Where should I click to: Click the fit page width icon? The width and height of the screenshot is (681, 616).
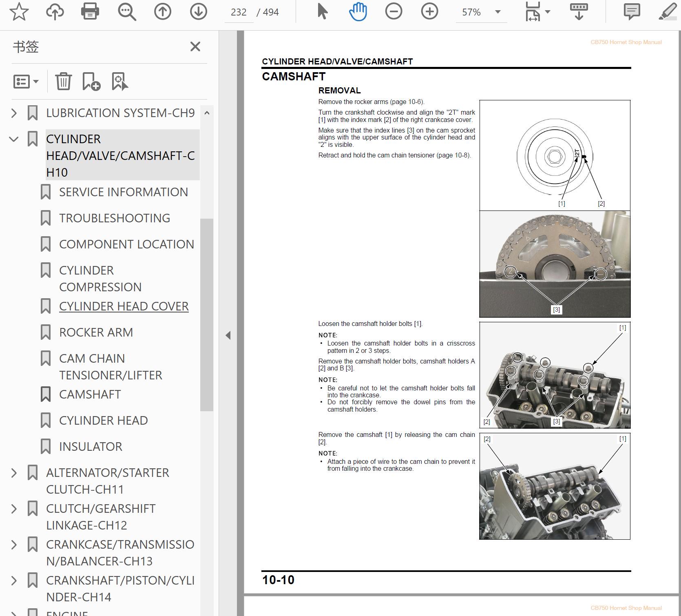(x=533, y=12)
